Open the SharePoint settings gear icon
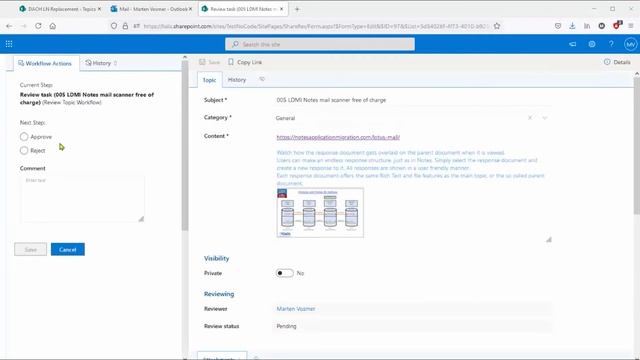The height and width of the screenshot is (360, 640). pos(592,44)
